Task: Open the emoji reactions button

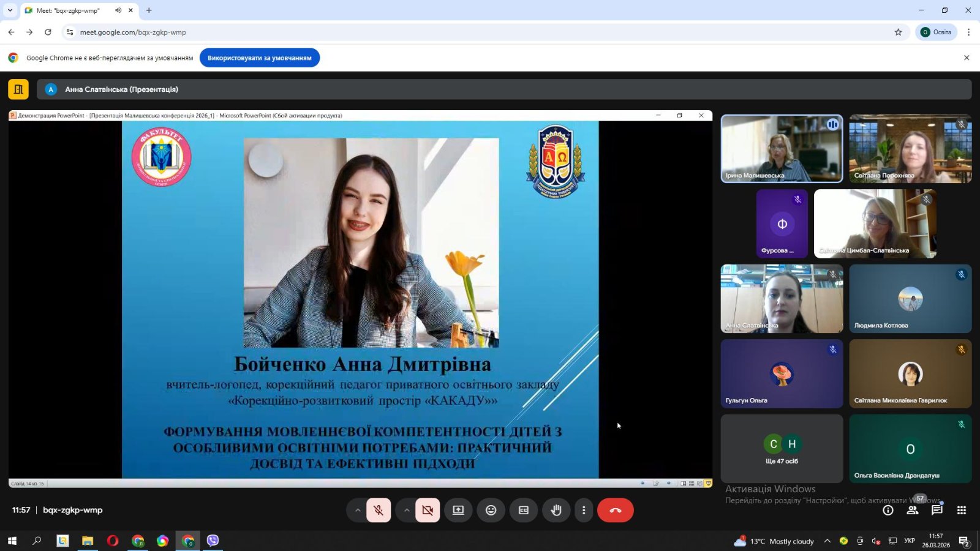Action: [491, 510]
